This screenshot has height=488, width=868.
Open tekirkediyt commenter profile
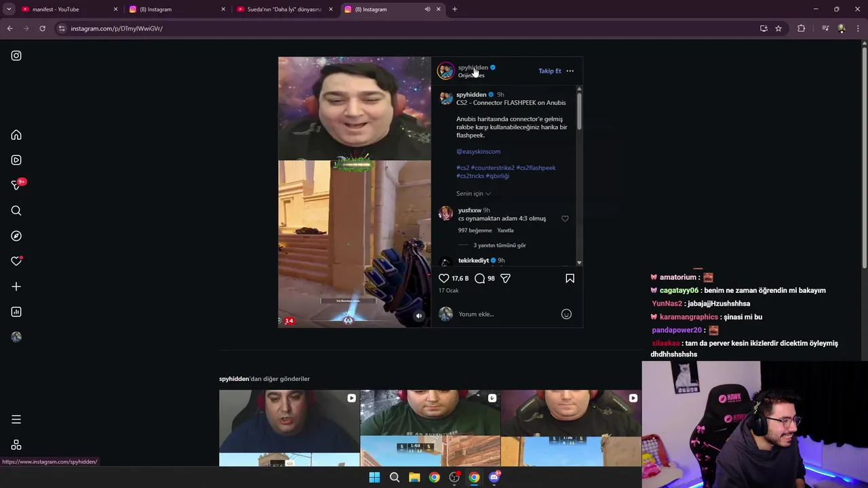[473, 260]
